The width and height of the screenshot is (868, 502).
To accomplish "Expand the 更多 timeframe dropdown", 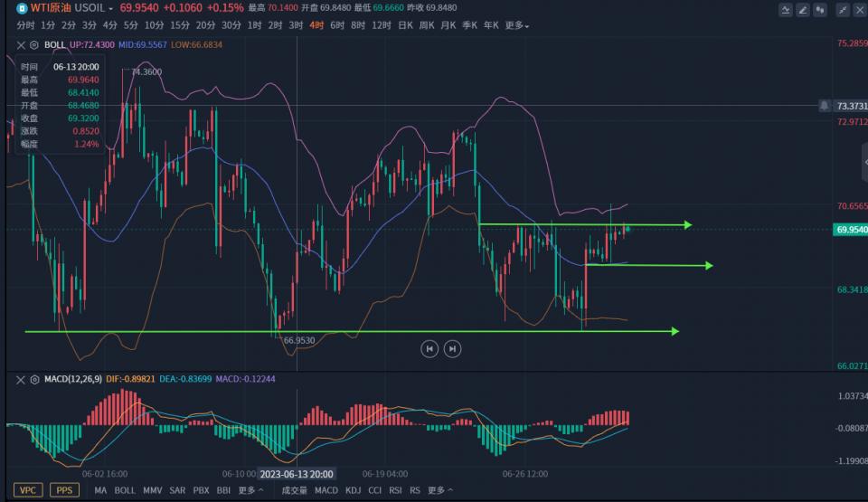I will 517,25.
